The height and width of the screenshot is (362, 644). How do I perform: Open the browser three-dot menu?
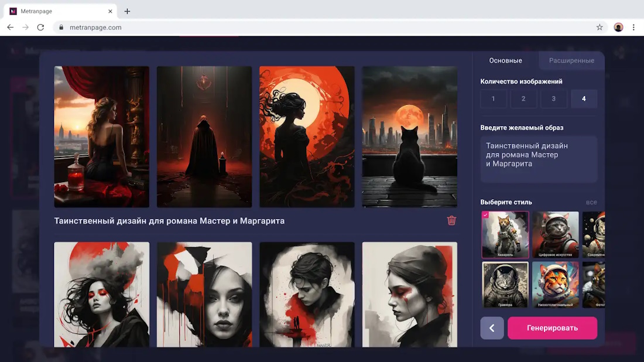click(x=633, y=28)
